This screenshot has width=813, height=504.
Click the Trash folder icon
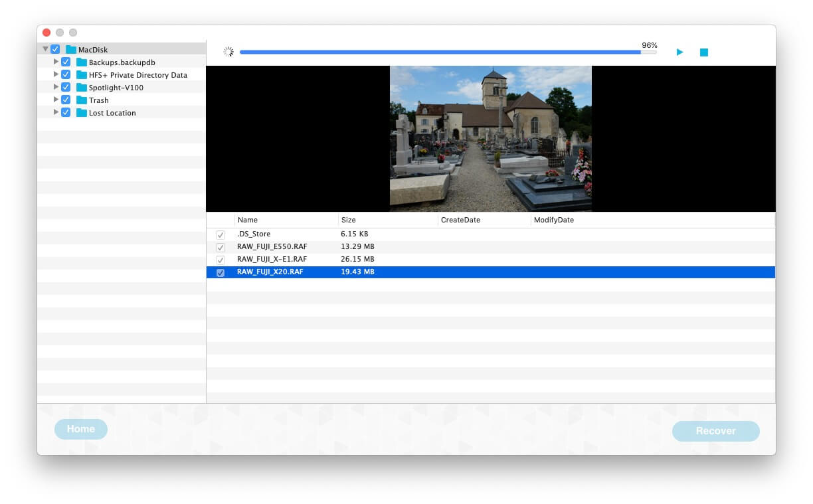82,100
